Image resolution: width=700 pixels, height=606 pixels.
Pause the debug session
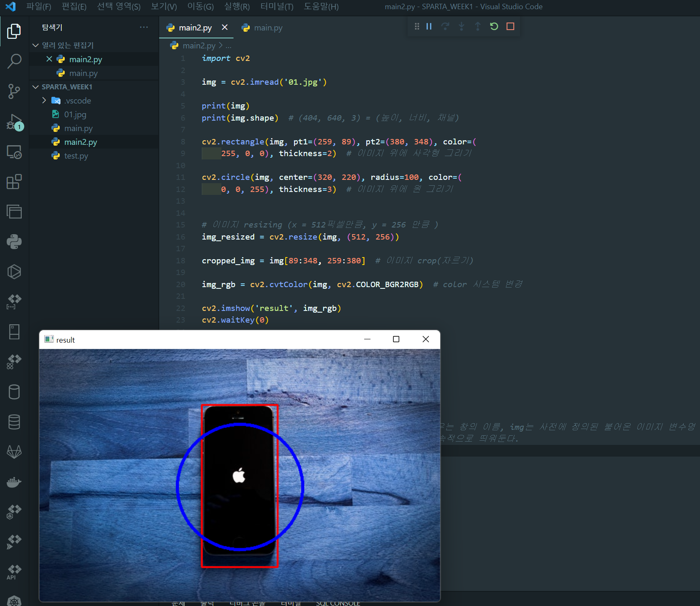pyautogui.click(x=429, y=26)
